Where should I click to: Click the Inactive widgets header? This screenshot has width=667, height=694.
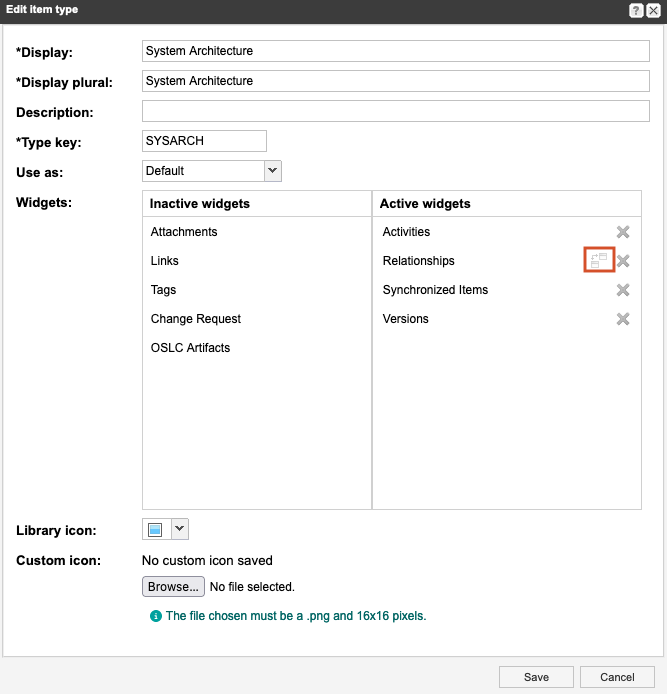(x=200, y=204)
